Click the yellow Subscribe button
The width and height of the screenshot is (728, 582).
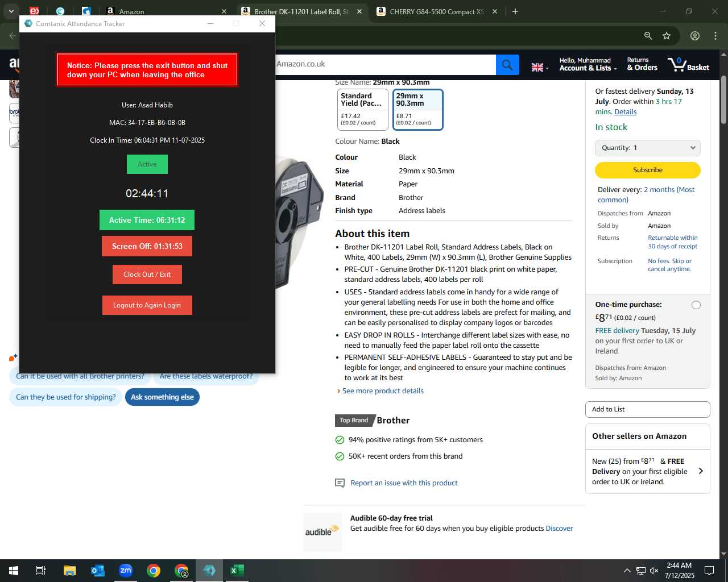click(x=647, y=170)
